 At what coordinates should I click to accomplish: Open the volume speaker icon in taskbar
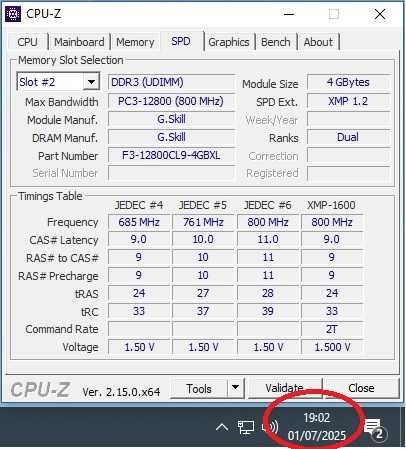click(x=271, y=427)
